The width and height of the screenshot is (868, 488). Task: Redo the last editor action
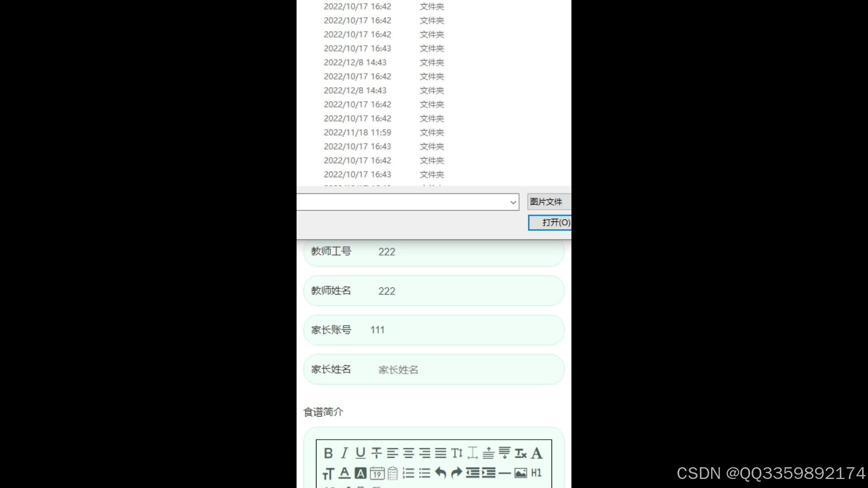(x=457, y=473)
